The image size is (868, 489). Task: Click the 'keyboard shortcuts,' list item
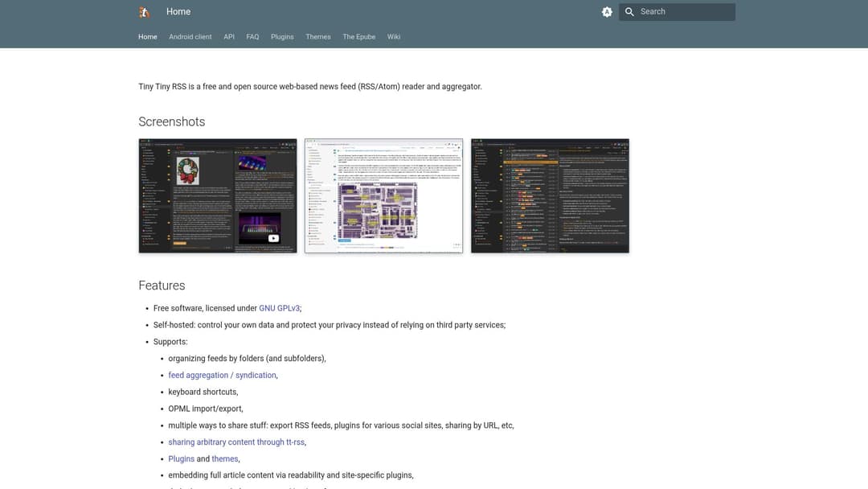(x=203, y=392)
